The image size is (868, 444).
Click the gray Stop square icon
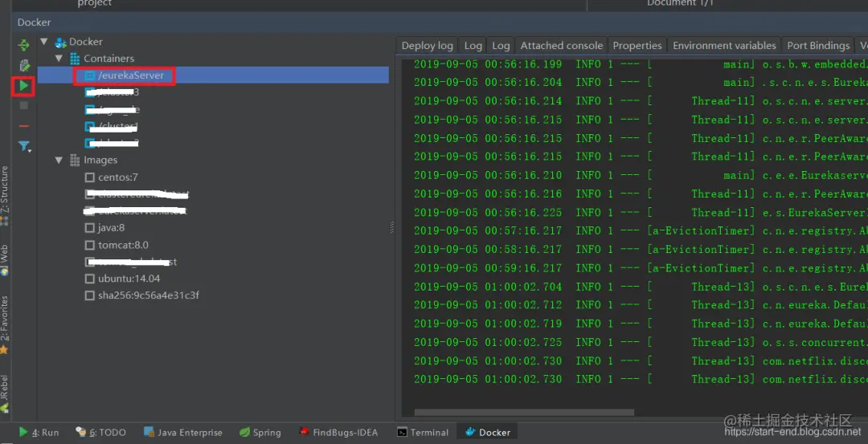click(24, 105)
